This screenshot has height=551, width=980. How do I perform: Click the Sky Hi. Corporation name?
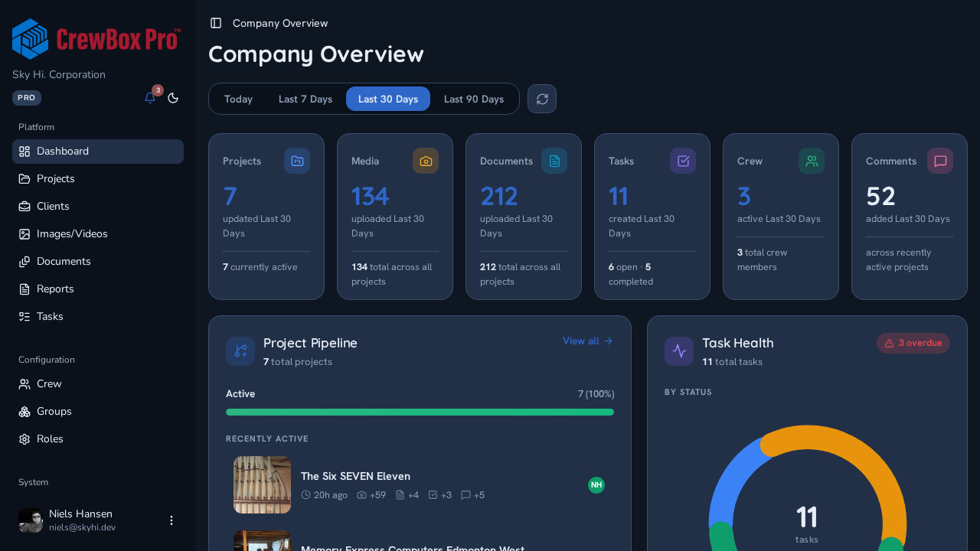click(59, 75)
